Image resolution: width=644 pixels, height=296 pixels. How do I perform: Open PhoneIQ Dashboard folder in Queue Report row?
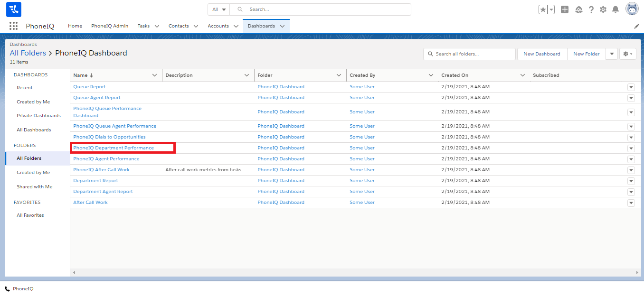(281, 87)
